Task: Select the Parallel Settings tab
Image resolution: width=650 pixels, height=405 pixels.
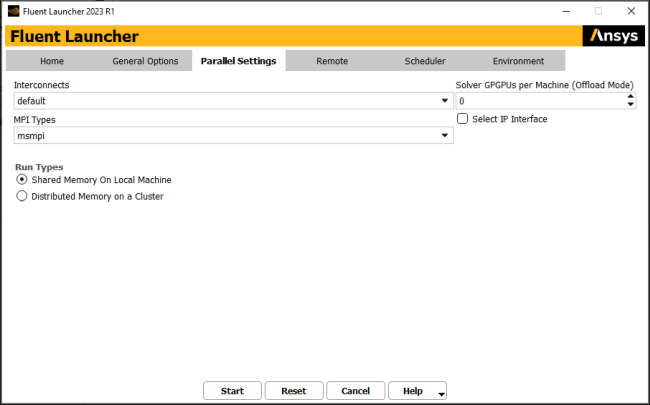Action: tap(239, 61)
